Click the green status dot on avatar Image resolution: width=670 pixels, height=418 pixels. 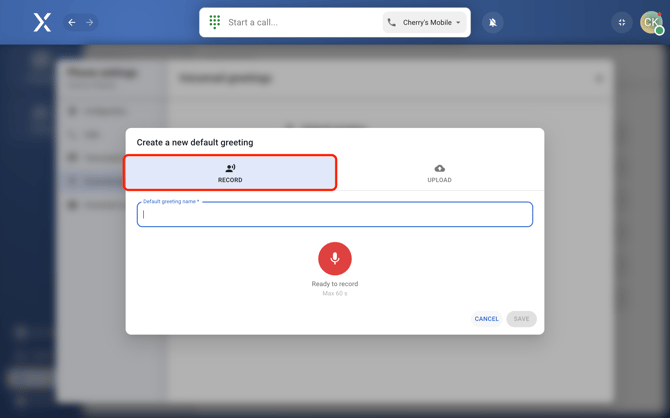click(660, 31)
